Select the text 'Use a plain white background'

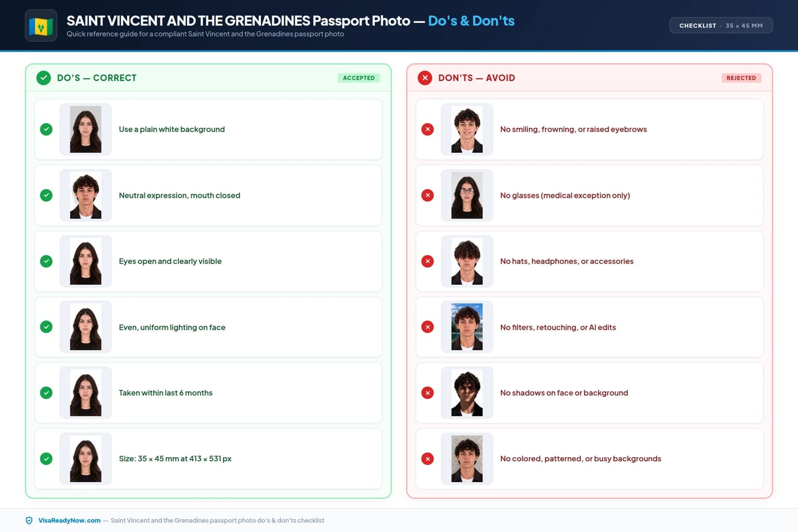tap(172, 129)
